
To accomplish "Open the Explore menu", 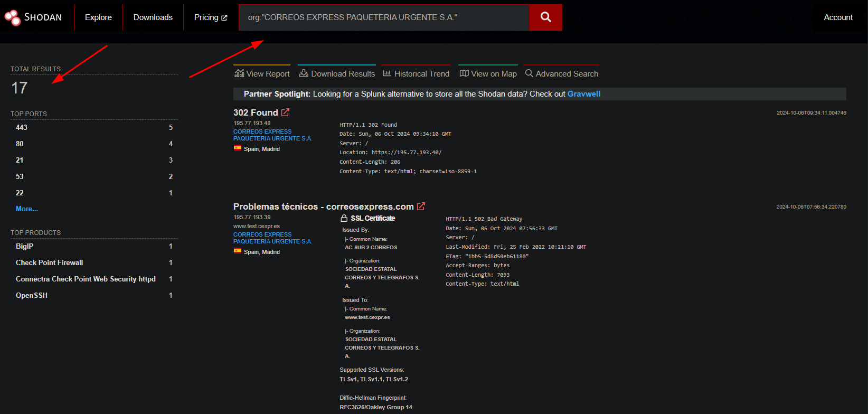I will (x=98, y=17).
